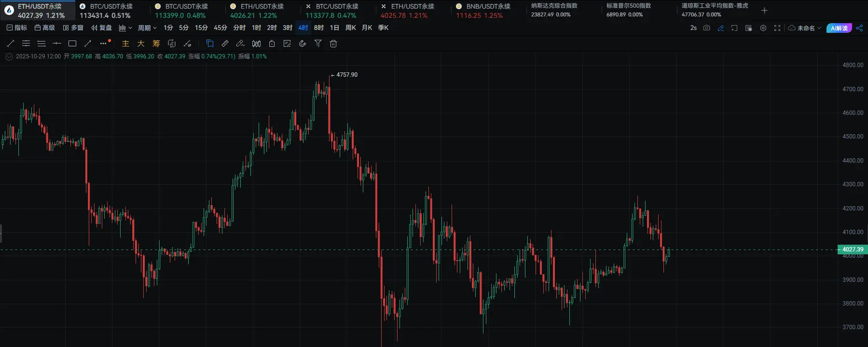Switch to the 分时 timeframe

(239, 28)
